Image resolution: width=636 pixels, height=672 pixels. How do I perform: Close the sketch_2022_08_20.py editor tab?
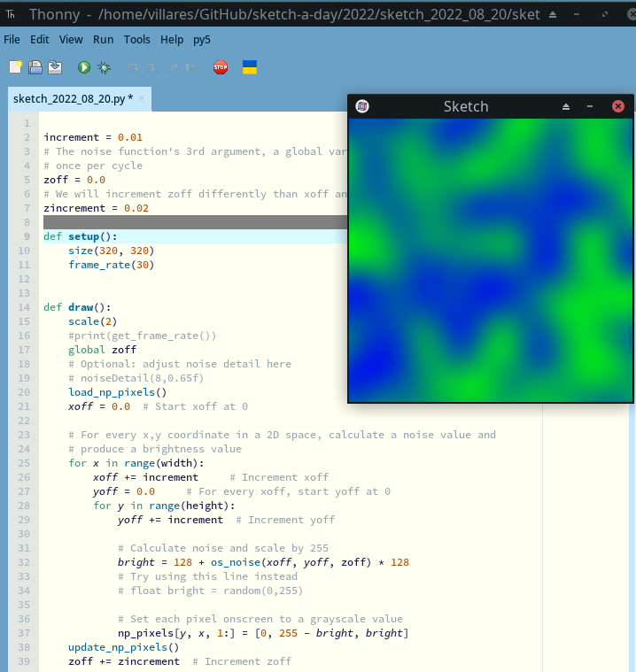[x=142, y=98]
